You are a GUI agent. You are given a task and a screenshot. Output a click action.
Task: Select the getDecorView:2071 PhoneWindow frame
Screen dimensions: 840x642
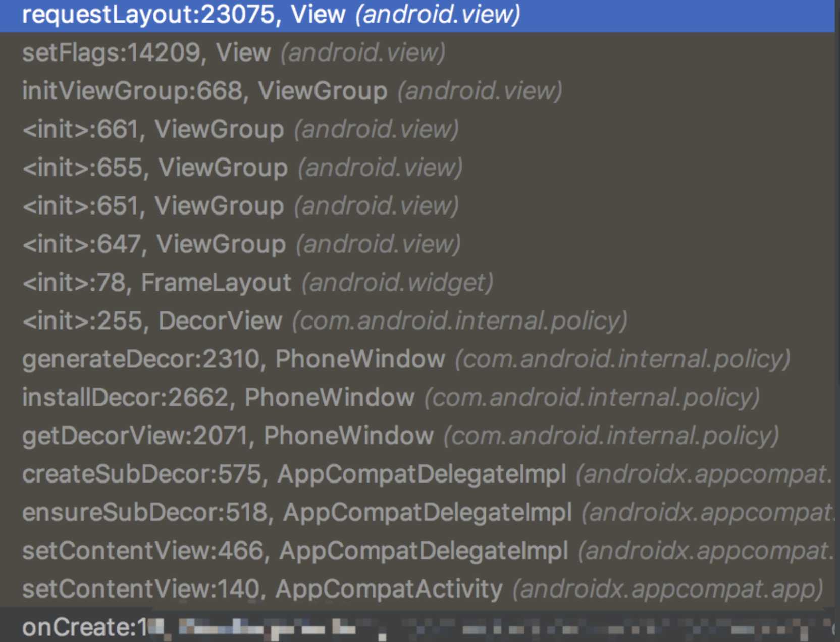417,436
